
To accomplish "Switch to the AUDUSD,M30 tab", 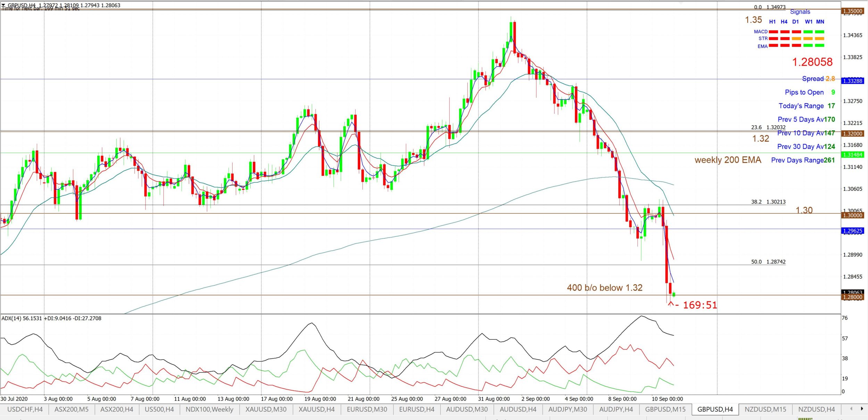I will pyautogui.click(x=467, y=409).
